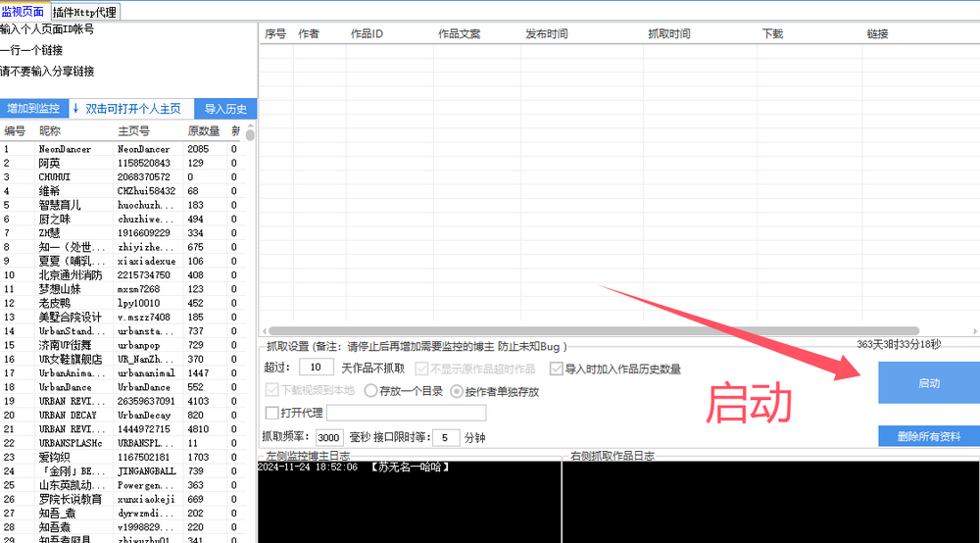
Task: Click the 超过 days input field
Action: click(x=316, y=368)
